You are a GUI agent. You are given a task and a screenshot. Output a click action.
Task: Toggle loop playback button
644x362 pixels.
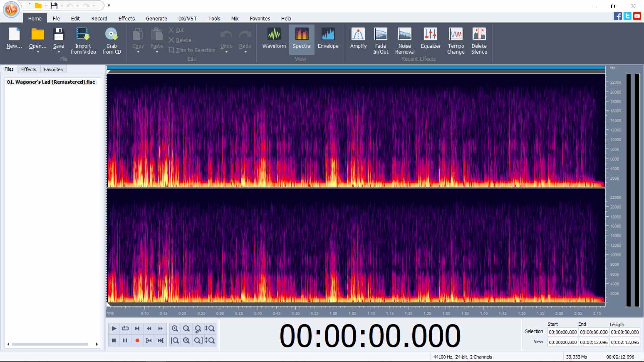pyautogui.click(x=125, y=328)
